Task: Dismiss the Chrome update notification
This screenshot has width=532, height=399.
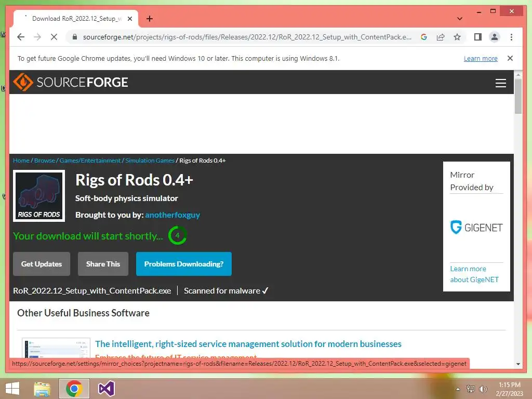Action: pyautogui.click(x=510, y=58)
